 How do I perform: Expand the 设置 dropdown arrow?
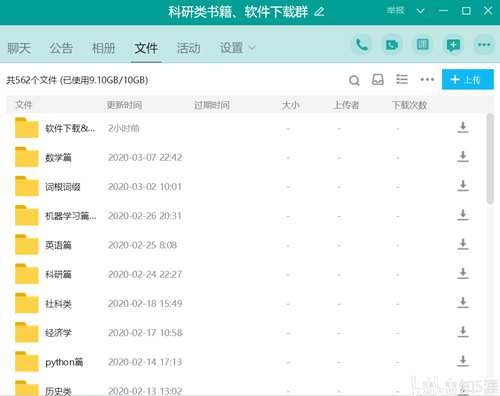252,48
